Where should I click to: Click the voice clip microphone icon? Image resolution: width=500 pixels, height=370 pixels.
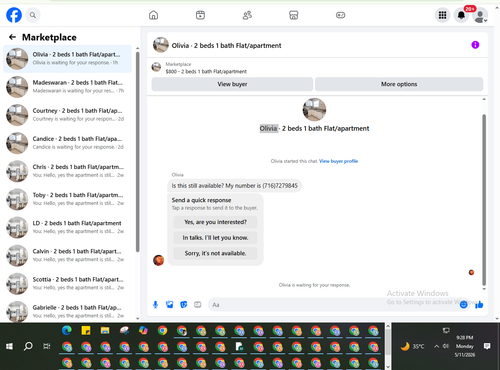155,305
